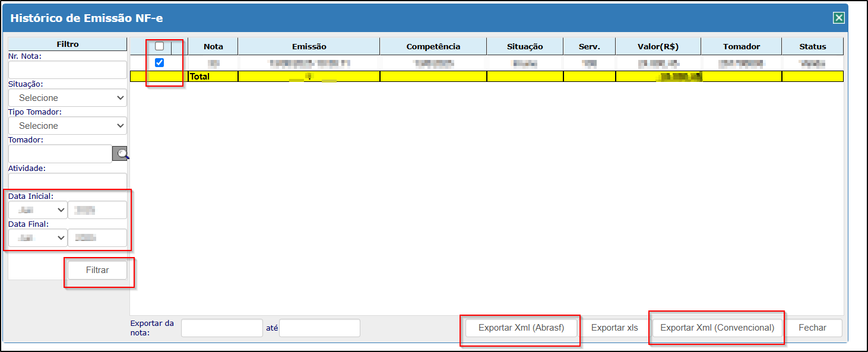Uncheck the first invoice row checkbox
This screenshot has height=352, width=868.
pos(159,63)
